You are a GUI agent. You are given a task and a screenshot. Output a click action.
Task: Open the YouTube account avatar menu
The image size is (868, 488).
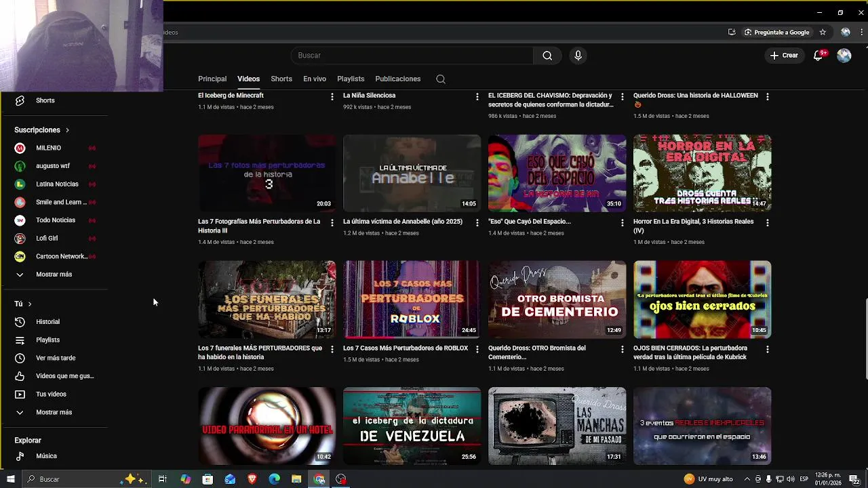844,56
